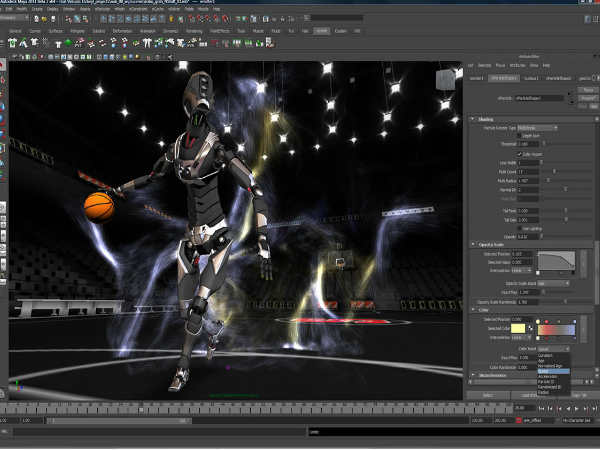The height and width of the screenshot is (450, 600).
Task: Click the view cube in viewport corner
Action: (x=446, y=80)
